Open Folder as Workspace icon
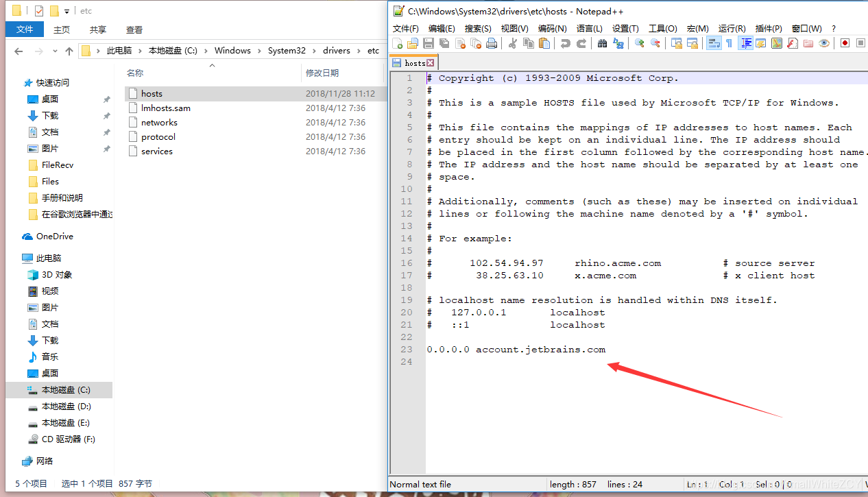868x497 pixels. tap(808, 43)
